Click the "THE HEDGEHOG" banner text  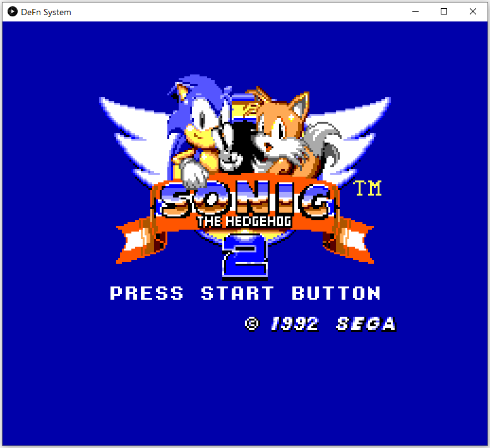(244, 221)
